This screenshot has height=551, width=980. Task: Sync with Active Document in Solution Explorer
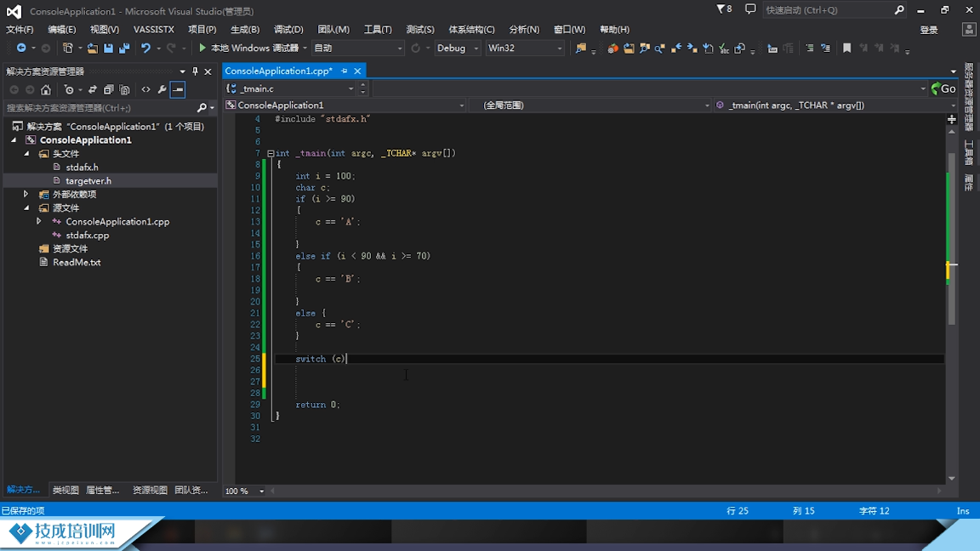(x=93, y=89)
